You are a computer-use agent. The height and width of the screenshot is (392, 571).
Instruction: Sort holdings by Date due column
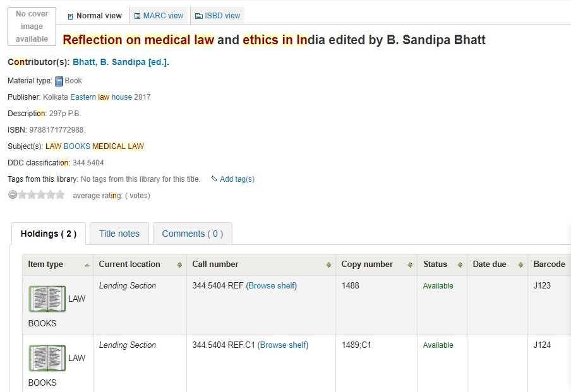(495, 264)
